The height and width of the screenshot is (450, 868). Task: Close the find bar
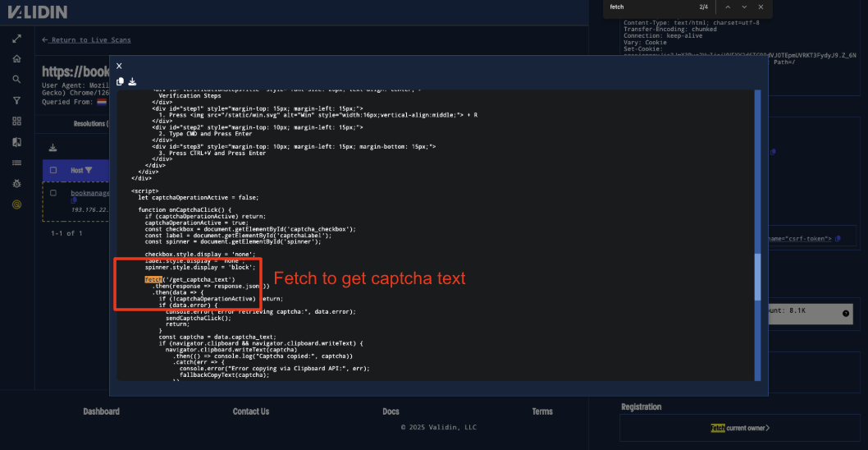point(761,7)
